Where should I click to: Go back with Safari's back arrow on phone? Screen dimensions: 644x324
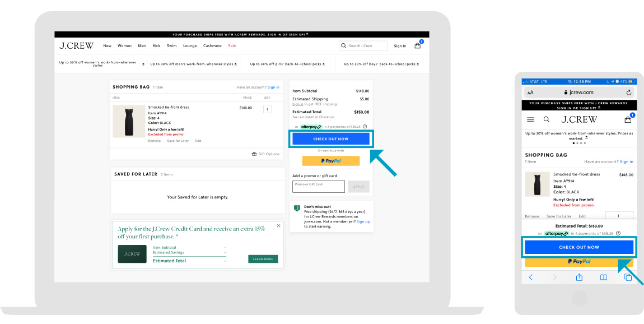(x=531, y=277)
